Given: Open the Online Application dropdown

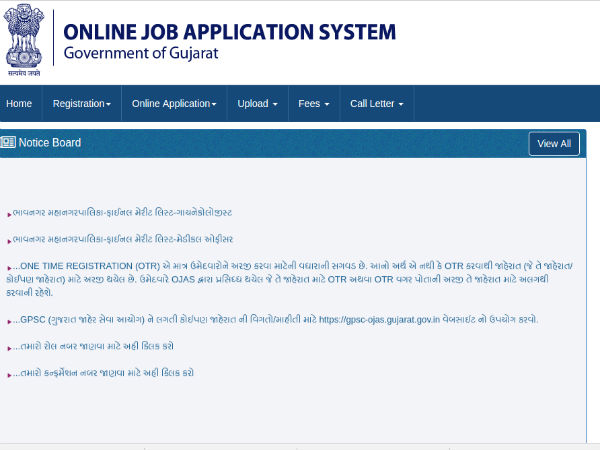Looking at the screenshot, I should pos(174,103).
